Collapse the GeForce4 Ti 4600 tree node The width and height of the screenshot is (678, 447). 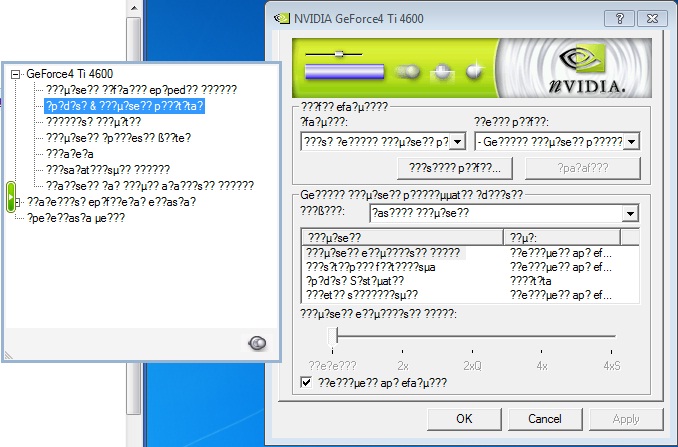[16, 74]
